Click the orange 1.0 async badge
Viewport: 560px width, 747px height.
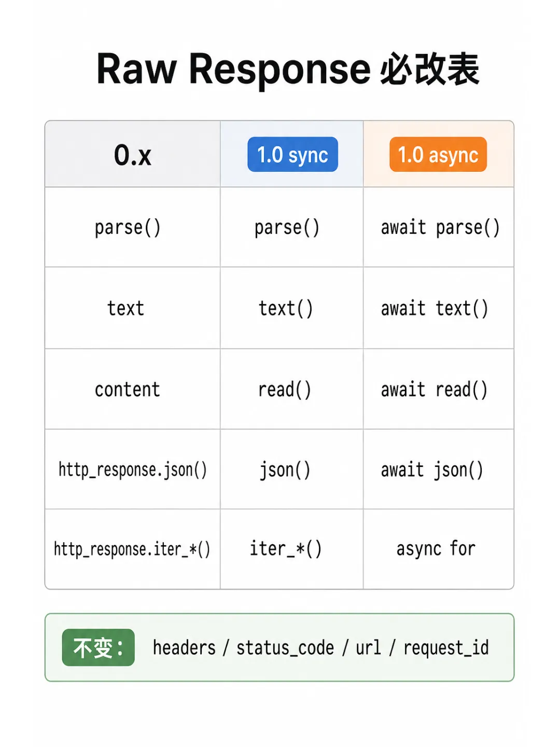(438, 155)
